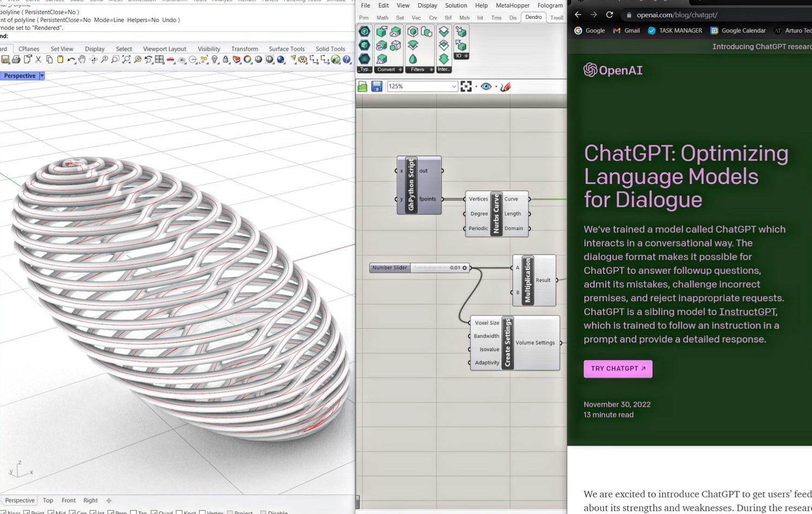812x514 pixels.
Task: Open the 125% zoom dropdown in Grasshopper
Action: (454, 87)
